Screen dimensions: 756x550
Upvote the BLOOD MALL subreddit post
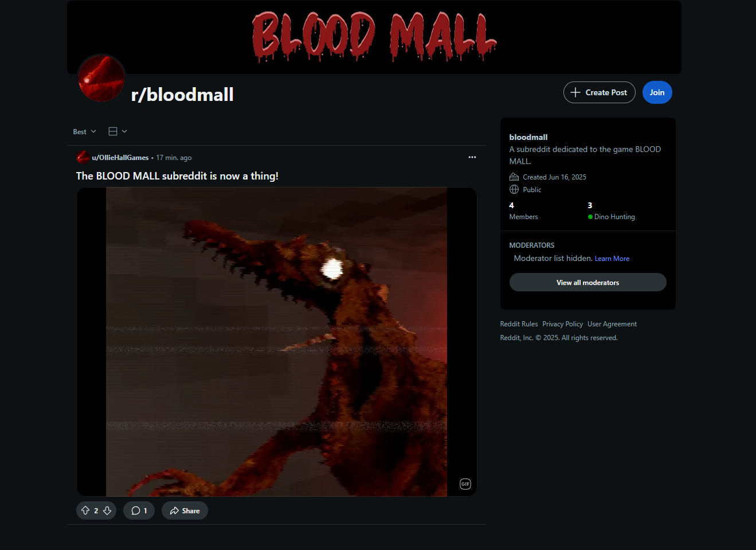point(85,510)
